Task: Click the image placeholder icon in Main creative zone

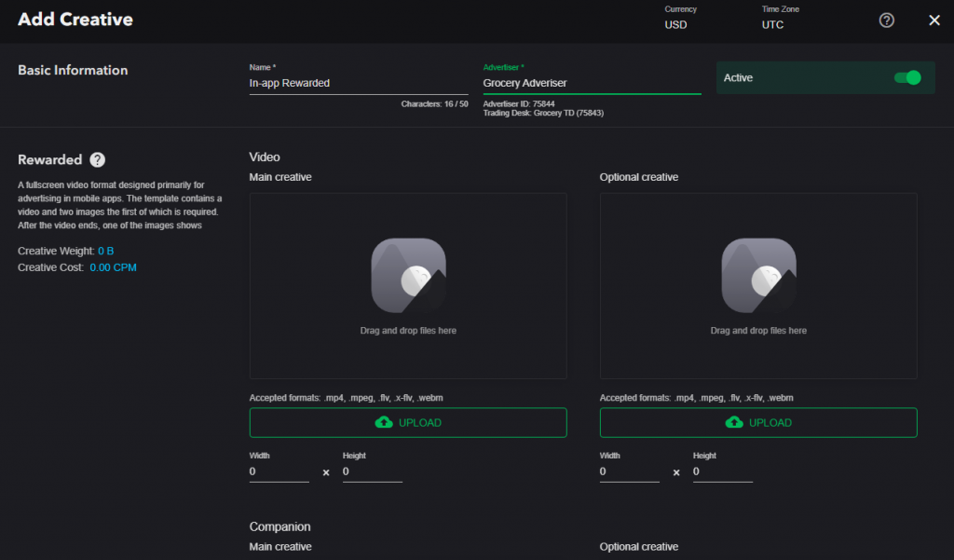Action: 408,275
